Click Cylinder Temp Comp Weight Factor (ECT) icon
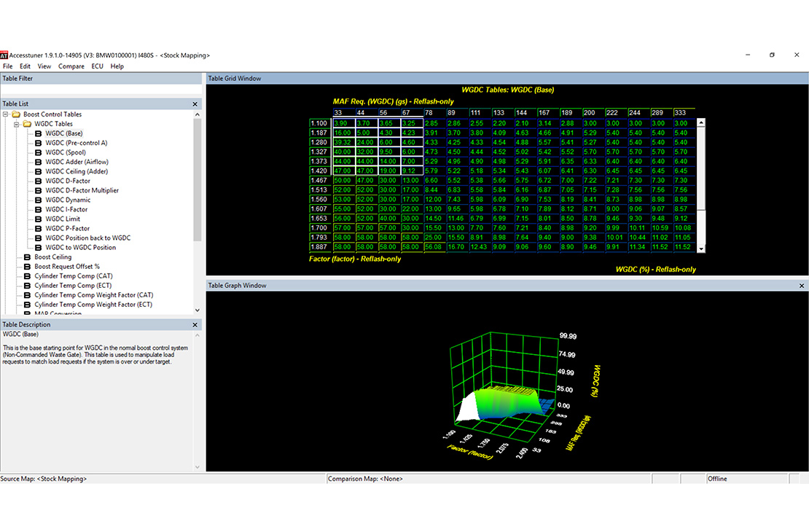 [x=28, y=305]
